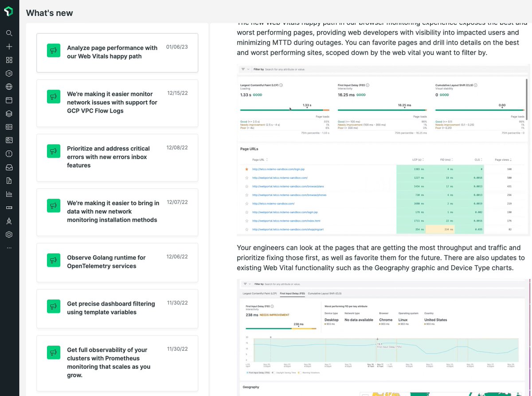Viewport: 532px width, 396px height.
Task: Open search via the magnifier sidebar icon
Action: click(9, 33)
